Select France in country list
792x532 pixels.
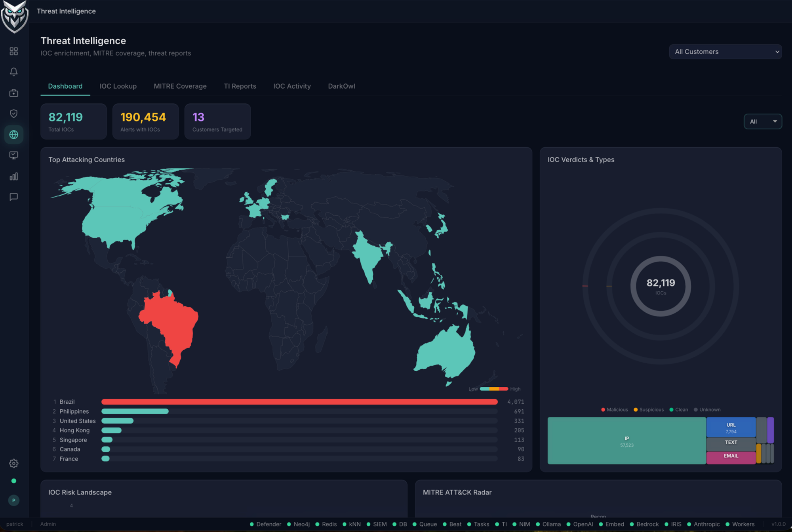tap(69, 459)
